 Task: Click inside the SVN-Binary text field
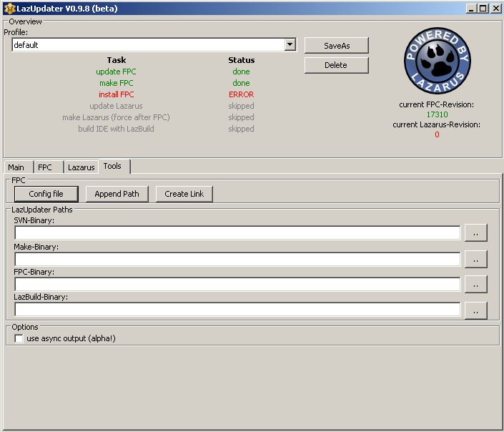click(236, 233)
